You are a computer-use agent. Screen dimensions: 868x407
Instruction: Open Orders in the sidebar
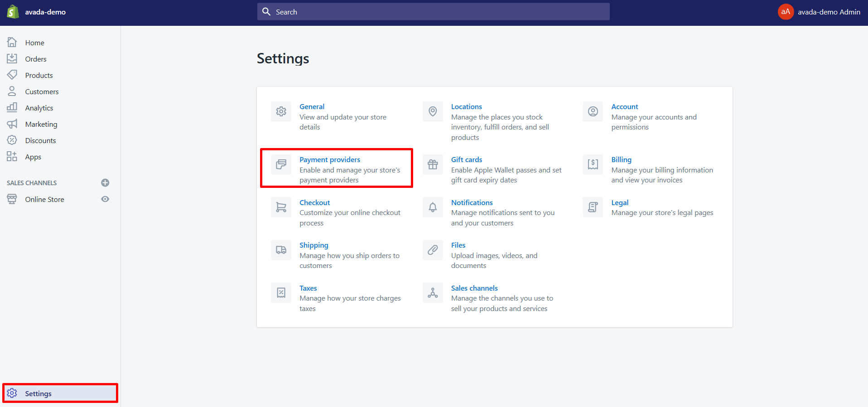tap(36, 59)
